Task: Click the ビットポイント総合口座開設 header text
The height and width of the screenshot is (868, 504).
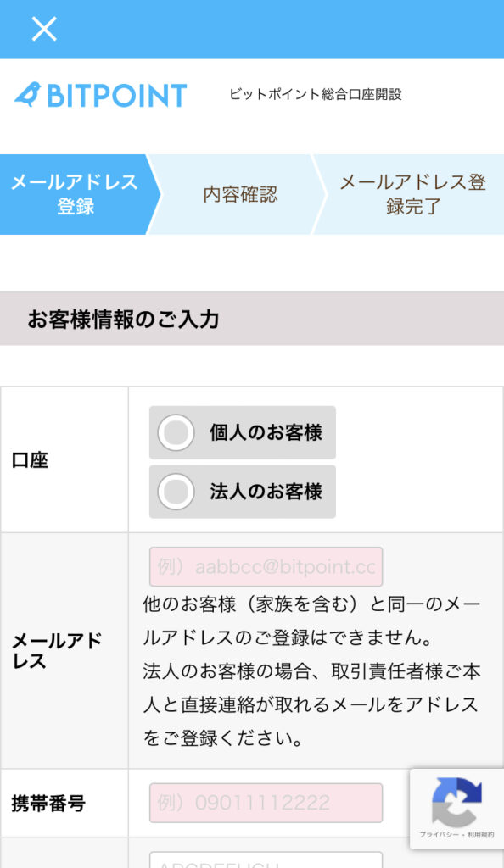Action: tap(316, 94)
